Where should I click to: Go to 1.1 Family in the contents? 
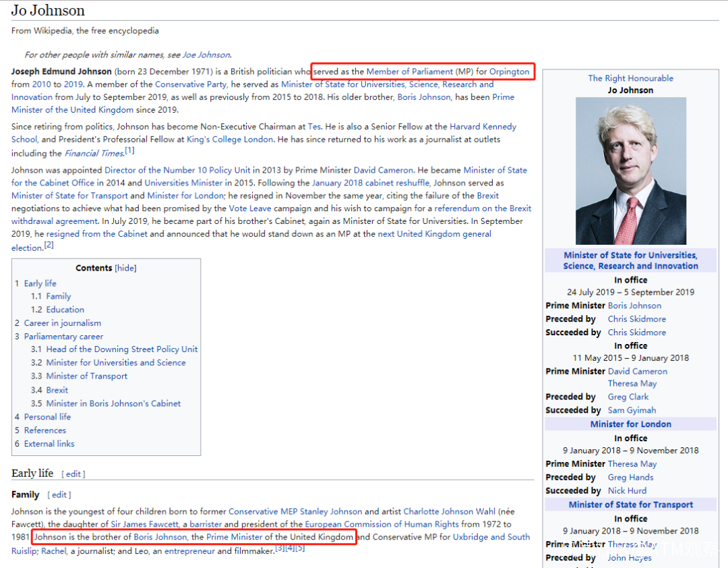coord(59,297)
